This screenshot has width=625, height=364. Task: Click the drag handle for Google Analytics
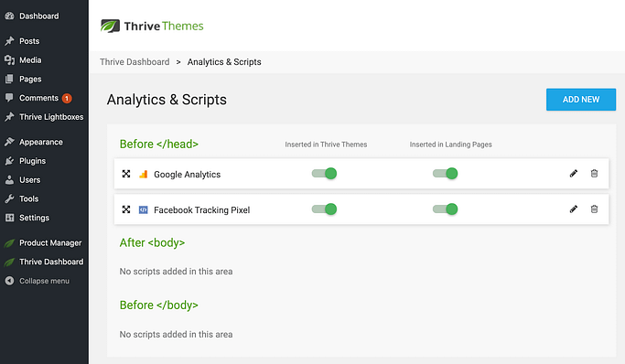point(126,174)
